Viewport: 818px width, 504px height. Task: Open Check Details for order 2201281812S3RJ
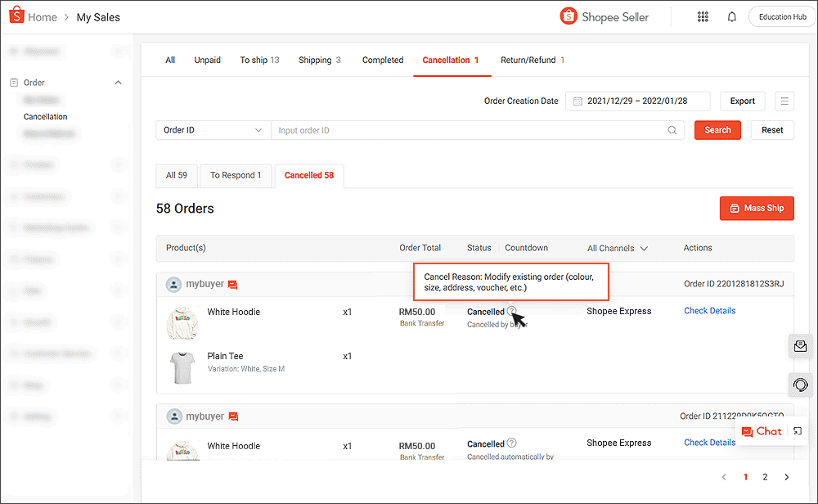coord(709,310)
